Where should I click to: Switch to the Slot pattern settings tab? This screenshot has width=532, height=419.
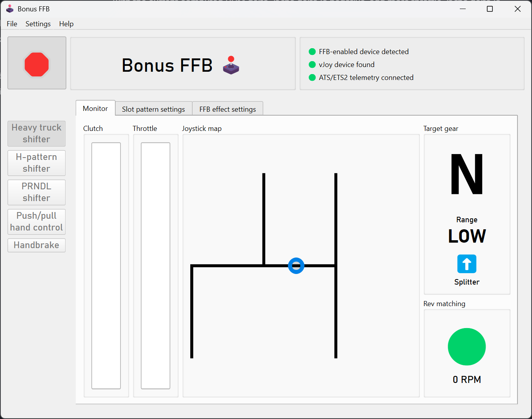click(153, 109)
